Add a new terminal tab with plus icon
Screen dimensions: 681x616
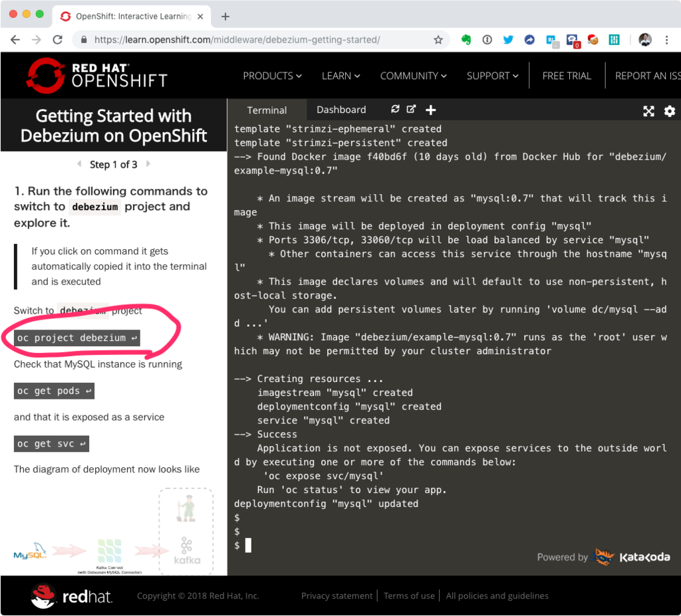430,110
